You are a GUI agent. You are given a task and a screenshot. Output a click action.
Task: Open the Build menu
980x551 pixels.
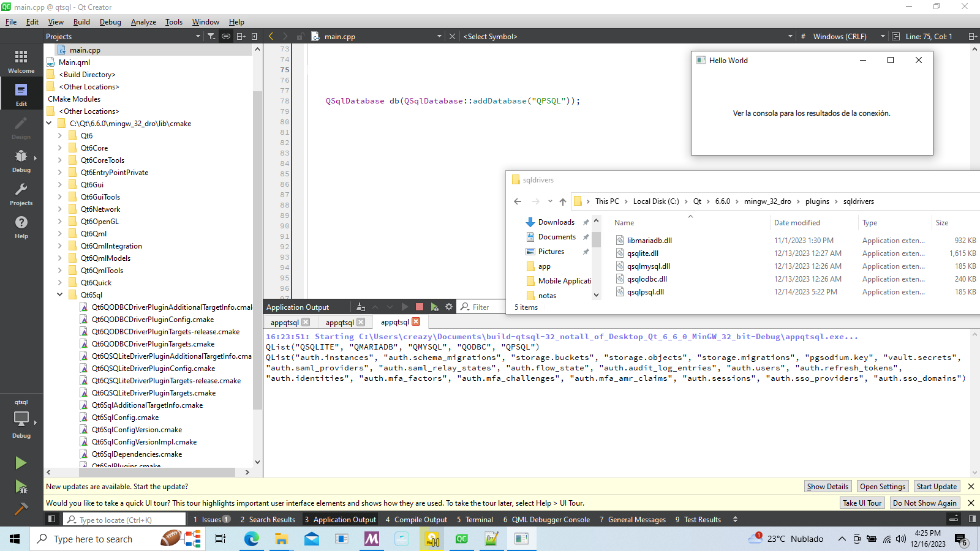81,21
